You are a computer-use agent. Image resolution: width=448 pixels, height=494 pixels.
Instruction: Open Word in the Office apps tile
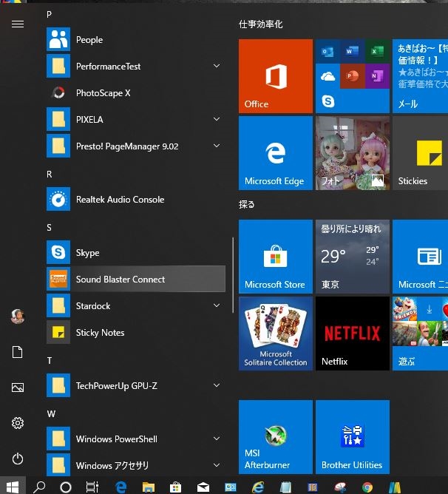coord(353,51)
